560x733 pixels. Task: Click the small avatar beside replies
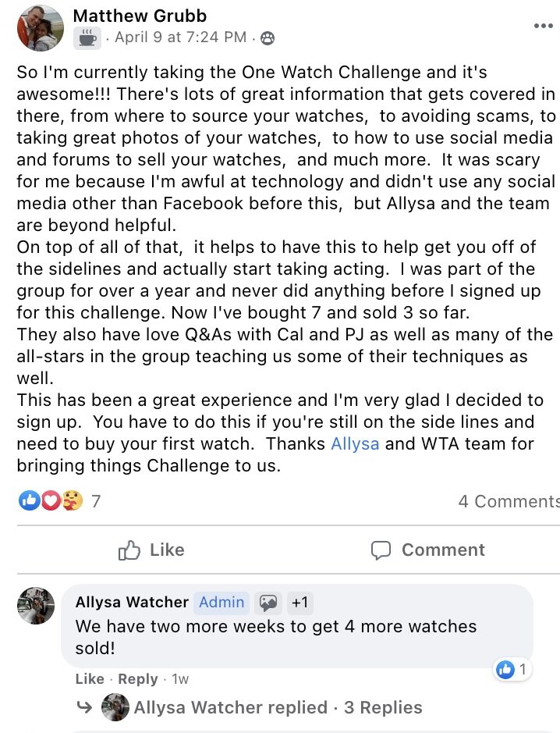(115, 707)
